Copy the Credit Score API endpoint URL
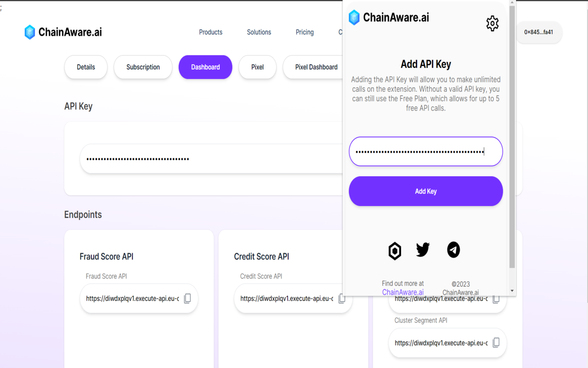Image resolution: width=588 pixels, height=368 pixels. (342, 299)
